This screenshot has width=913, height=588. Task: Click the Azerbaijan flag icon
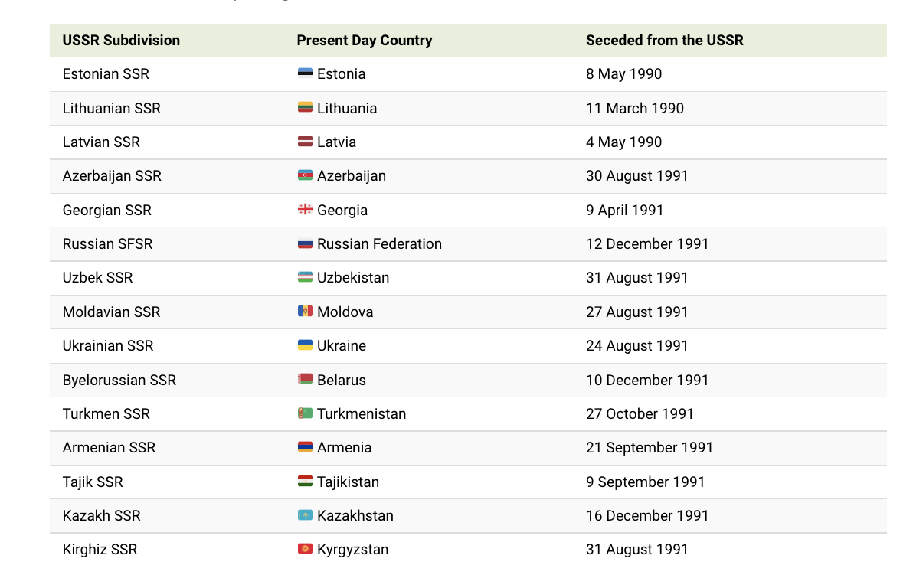click(305, 175)
